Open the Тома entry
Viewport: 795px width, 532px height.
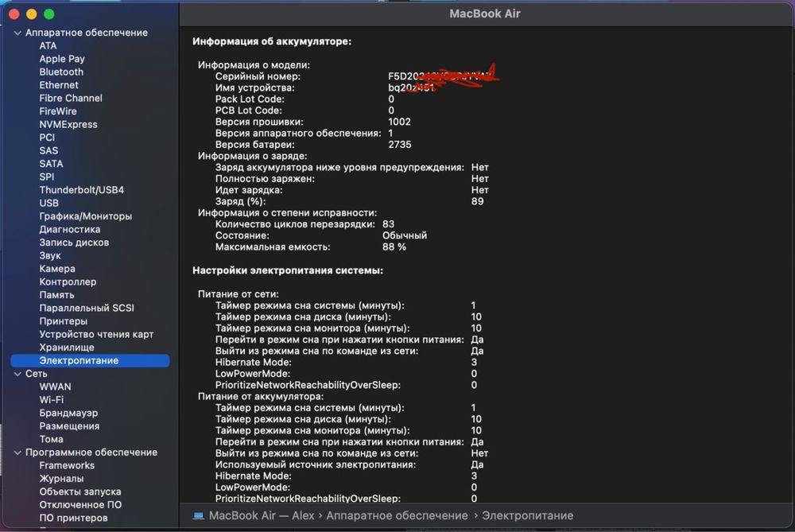pos(51,439)
